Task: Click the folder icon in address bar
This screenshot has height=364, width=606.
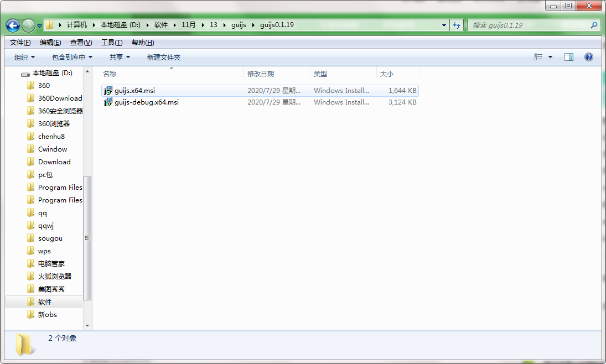Action: [x=49, y=25]
